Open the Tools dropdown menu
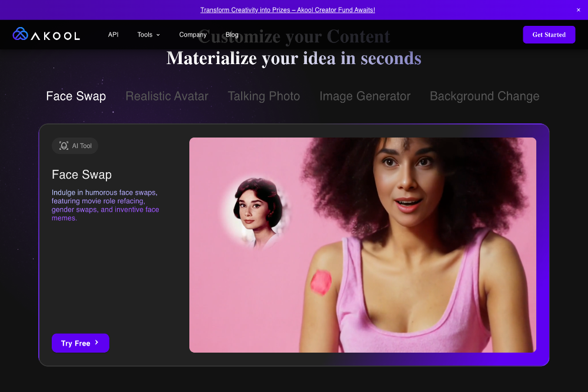588x392 pixels. (x=144, y=34)
